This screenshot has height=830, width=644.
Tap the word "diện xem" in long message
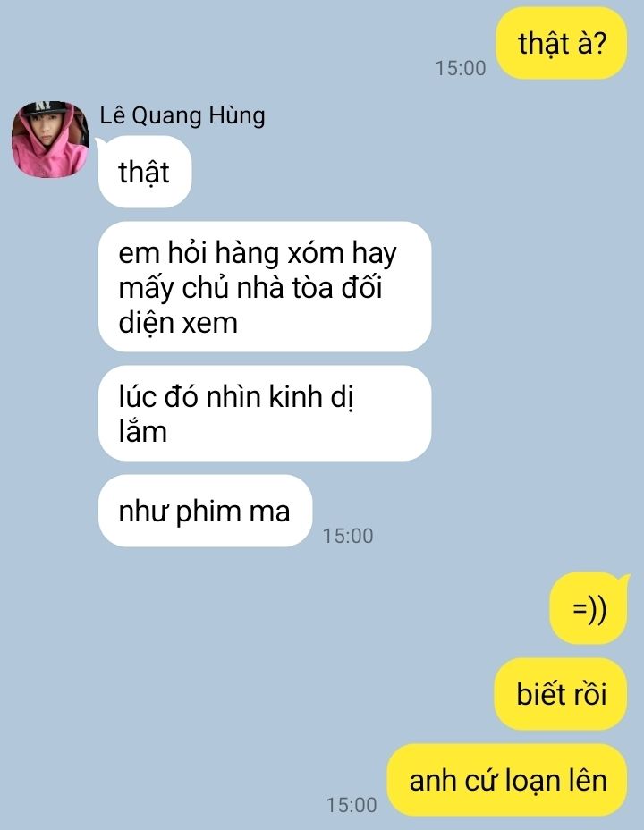tap(178, 322)
